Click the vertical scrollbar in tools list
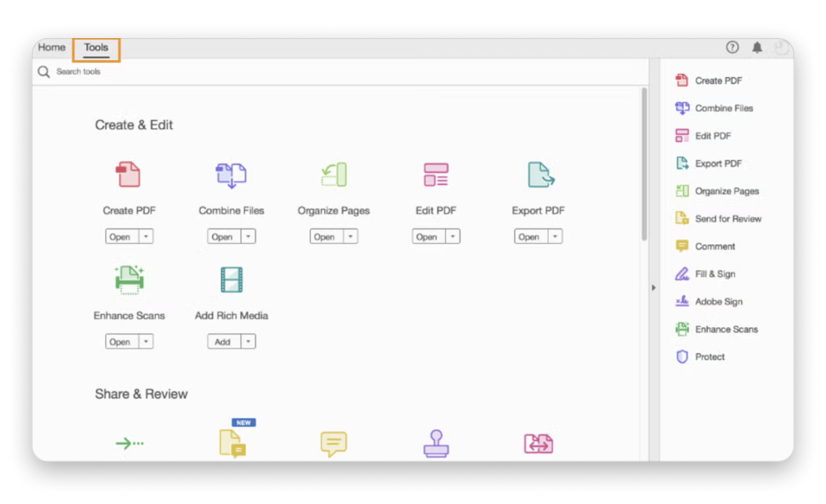 (x=644, y=164)
